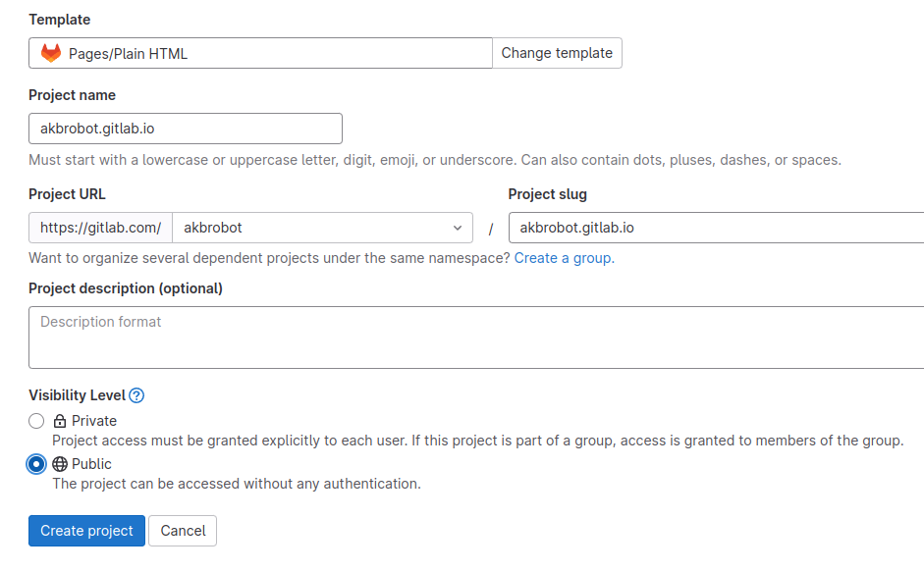
Task: Click the Change template button
Action: tap(557, 52)
